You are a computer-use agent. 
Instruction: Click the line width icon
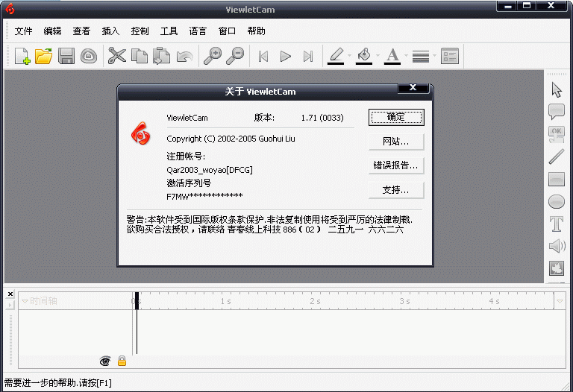coord(421,57)
